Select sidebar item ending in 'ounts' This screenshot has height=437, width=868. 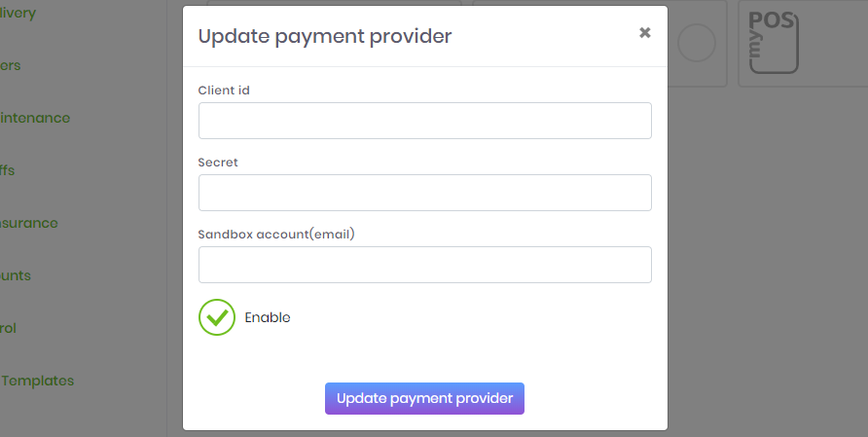(x=16, y=275)
